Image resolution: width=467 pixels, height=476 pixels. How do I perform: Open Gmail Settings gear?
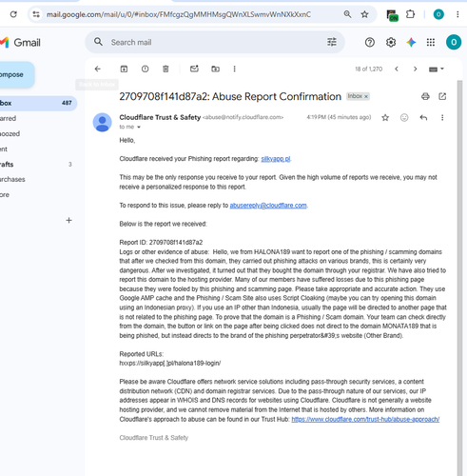[x=391, y=42]
